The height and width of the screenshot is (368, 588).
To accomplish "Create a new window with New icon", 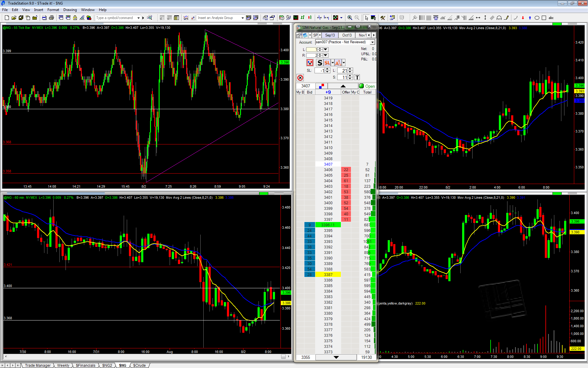I will point(6,18).
